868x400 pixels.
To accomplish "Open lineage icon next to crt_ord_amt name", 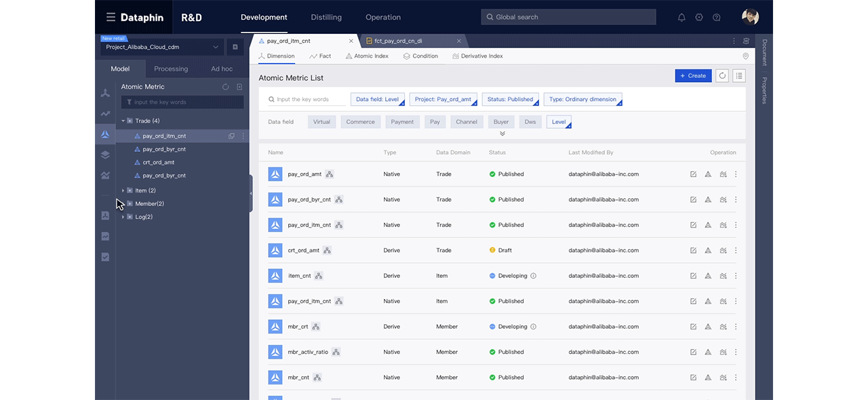I will pyautogui.click(x=327, y=250).
